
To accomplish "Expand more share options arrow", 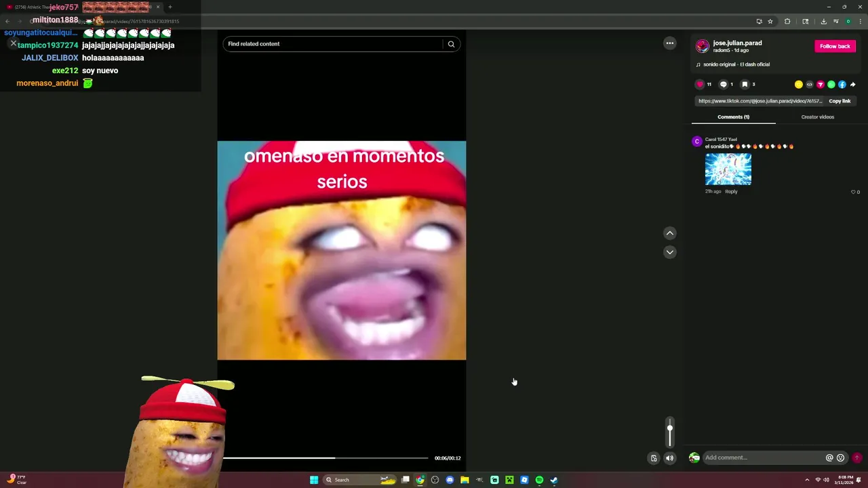I will 853,85.
